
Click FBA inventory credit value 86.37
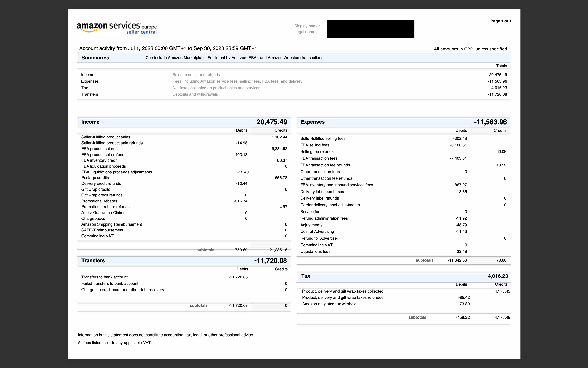pyautogui.click(x=282, y=160)
